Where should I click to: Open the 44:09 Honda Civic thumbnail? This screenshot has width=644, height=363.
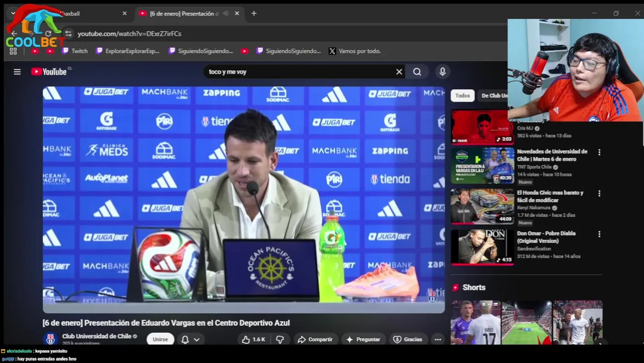click(483, 207)
